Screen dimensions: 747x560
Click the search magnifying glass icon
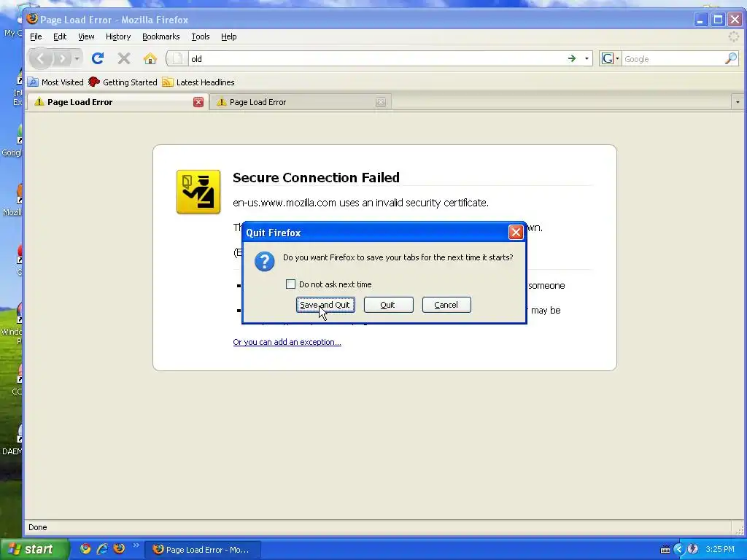(x=731, y=58)
